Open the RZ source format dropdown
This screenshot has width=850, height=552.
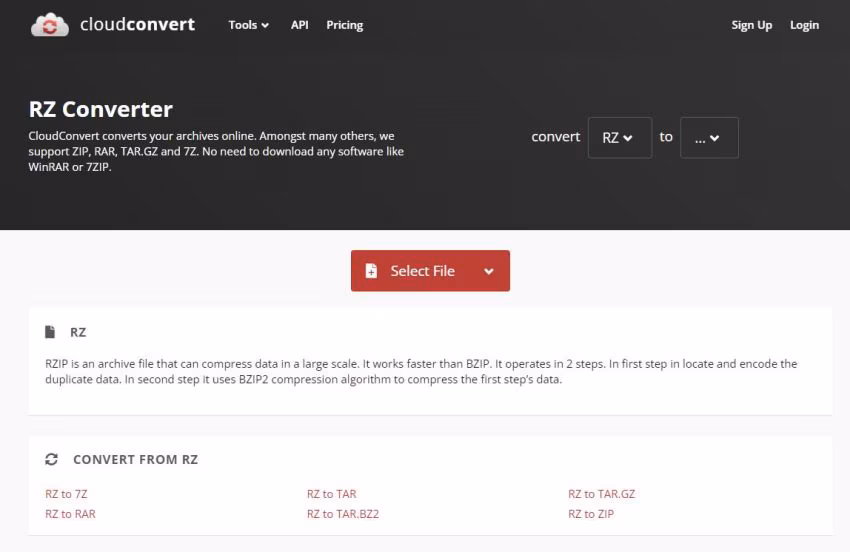pos(620,138)
